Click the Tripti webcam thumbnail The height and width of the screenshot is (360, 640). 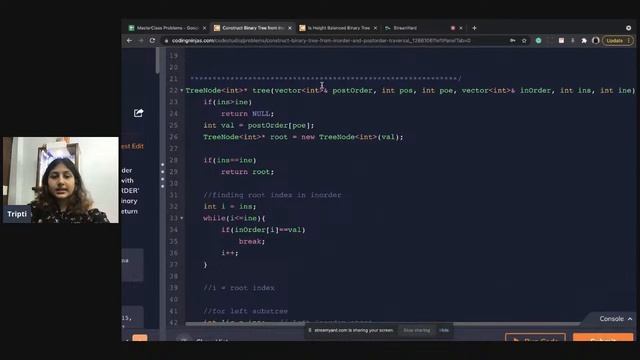[x=61, y=180]
